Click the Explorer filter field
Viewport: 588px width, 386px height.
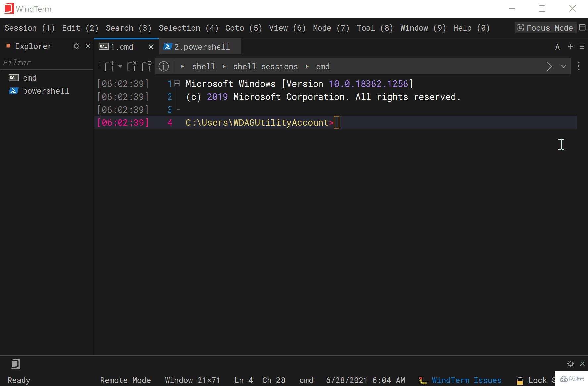[47, 63]
